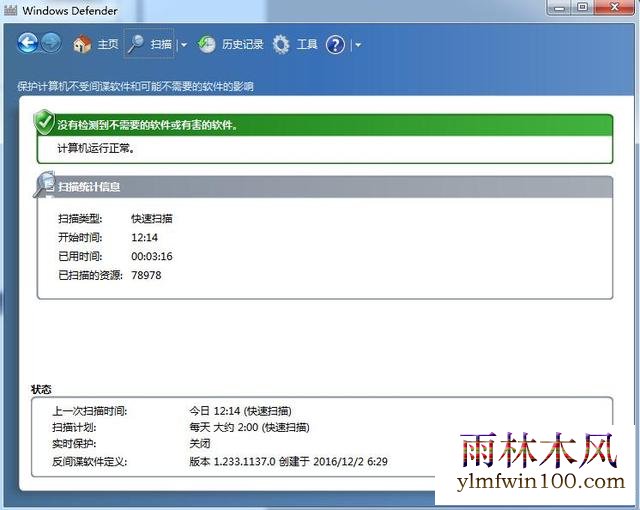Click the tools gear icon

281,44
